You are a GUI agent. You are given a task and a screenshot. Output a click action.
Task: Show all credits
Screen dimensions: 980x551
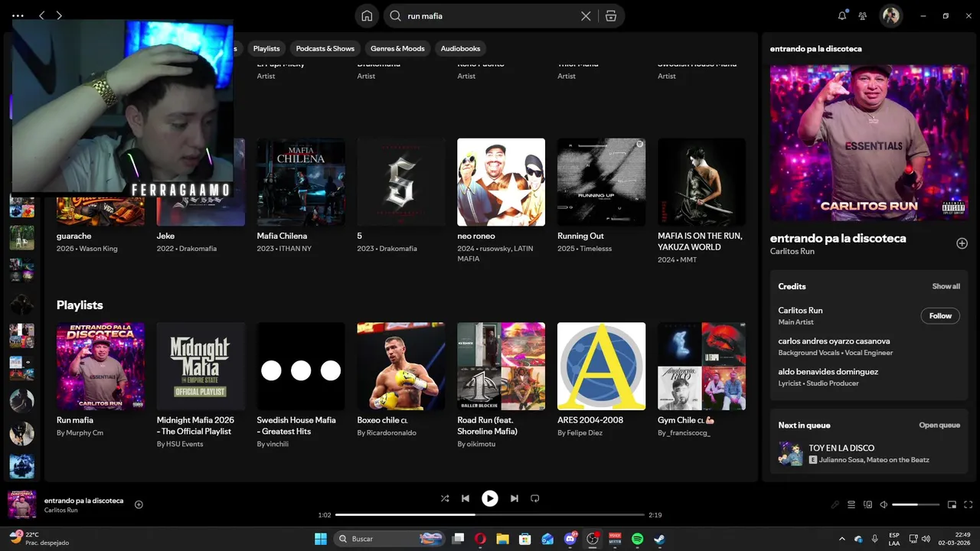[x=946, y=286]
